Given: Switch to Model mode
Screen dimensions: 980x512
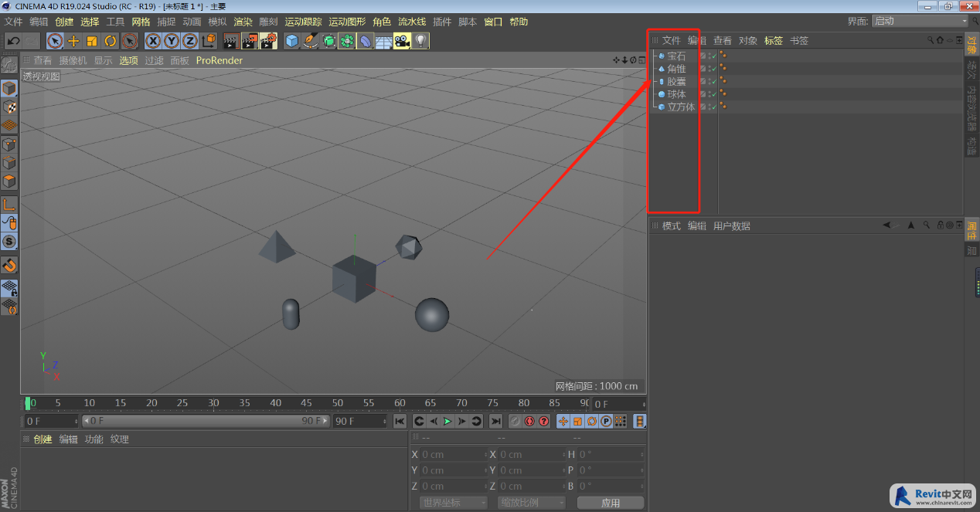Looking at the screenshot, I should (x=9, y=88).
